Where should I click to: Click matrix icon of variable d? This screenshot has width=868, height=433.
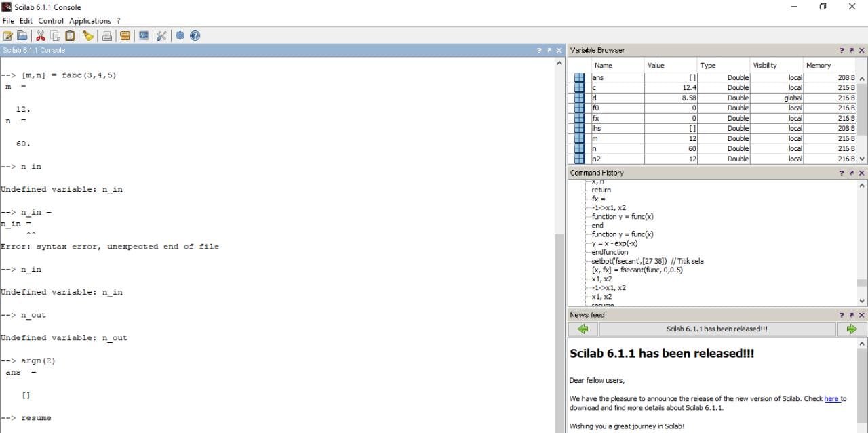click(579, 98)
